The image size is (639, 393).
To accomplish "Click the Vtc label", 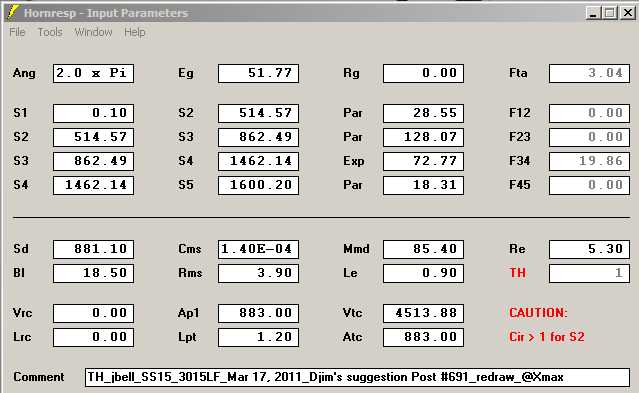I will click(x=353, y=313).
